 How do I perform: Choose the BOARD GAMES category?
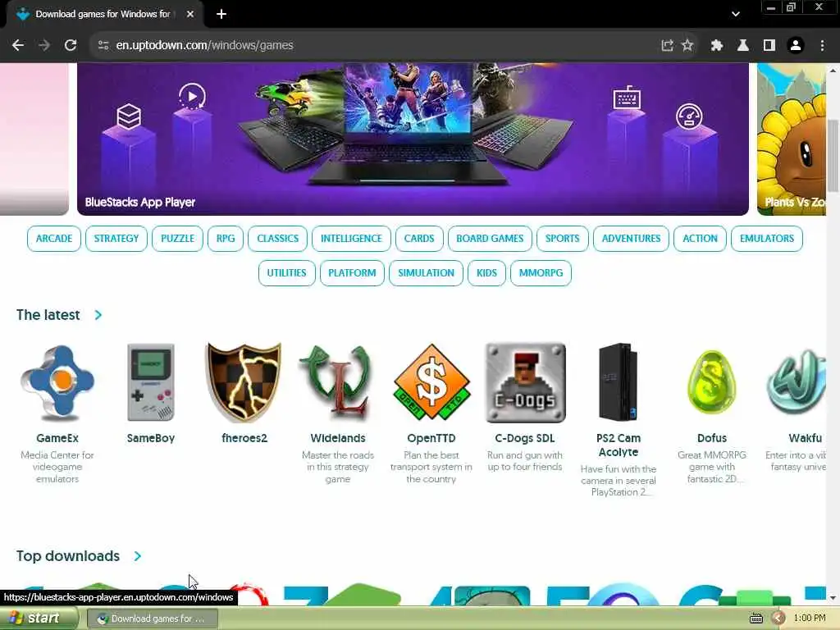490,239
